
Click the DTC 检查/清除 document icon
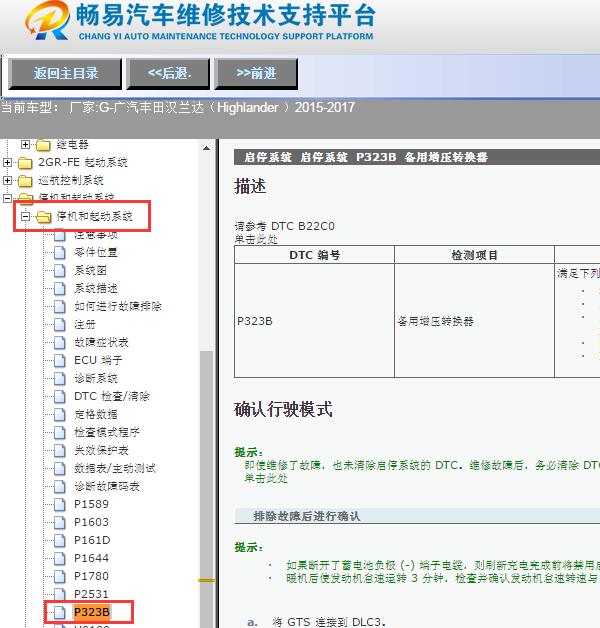(x=60, y=397)
